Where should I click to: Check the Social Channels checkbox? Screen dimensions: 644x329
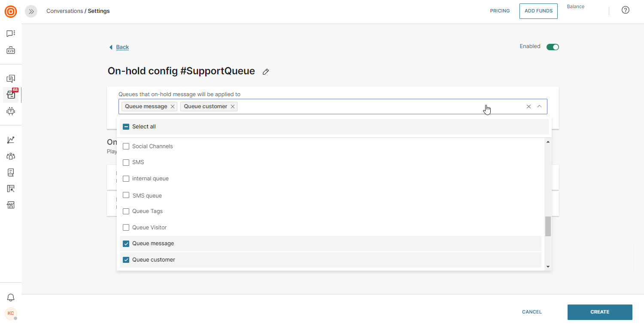coord(126,146)
